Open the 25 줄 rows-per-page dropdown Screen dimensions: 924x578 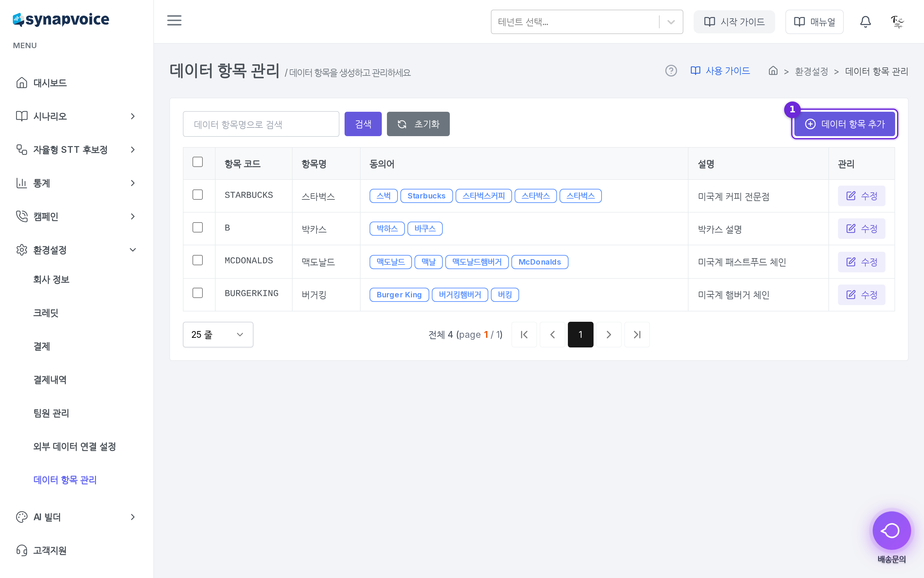click(218, 335)
